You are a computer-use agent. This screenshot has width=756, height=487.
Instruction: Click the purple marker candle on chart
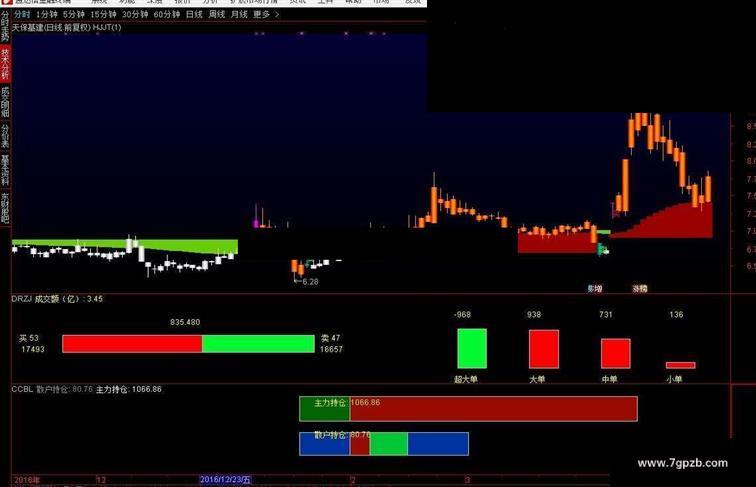coord(256,223)
